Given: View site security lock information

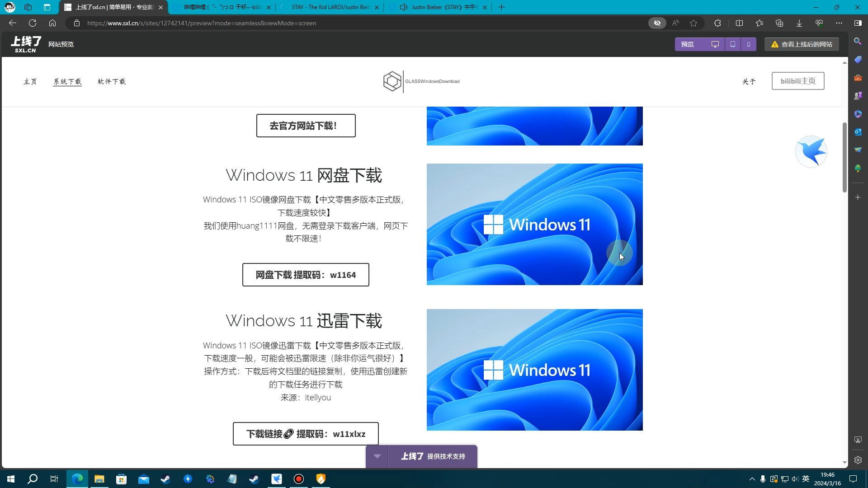Looking at the screenshot, I should click(x=77, y=23).
